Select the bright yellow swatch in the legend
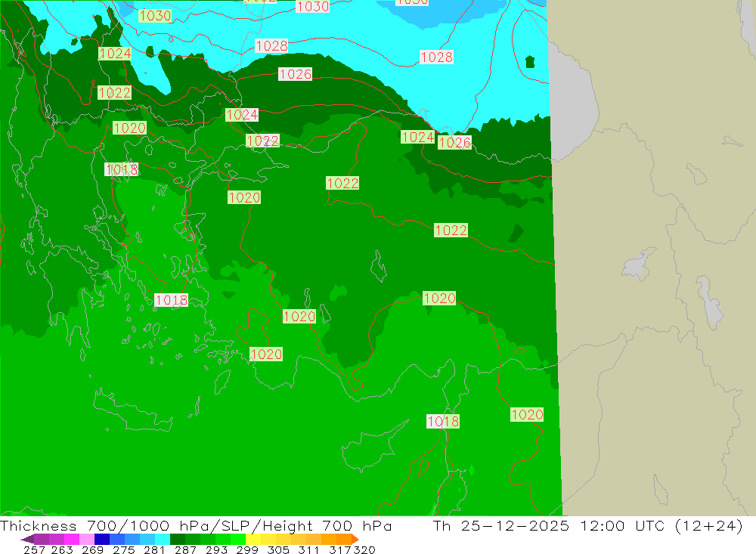Screen dimensions: 756x554 [x=253, y=539]
